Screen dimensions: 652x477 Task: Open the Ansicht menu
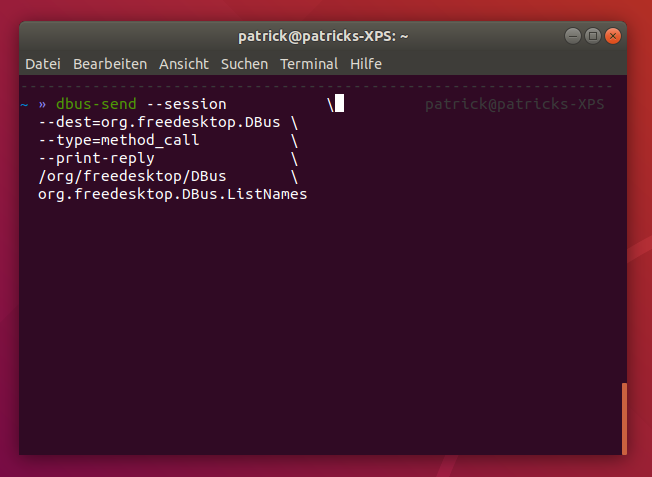184,64
